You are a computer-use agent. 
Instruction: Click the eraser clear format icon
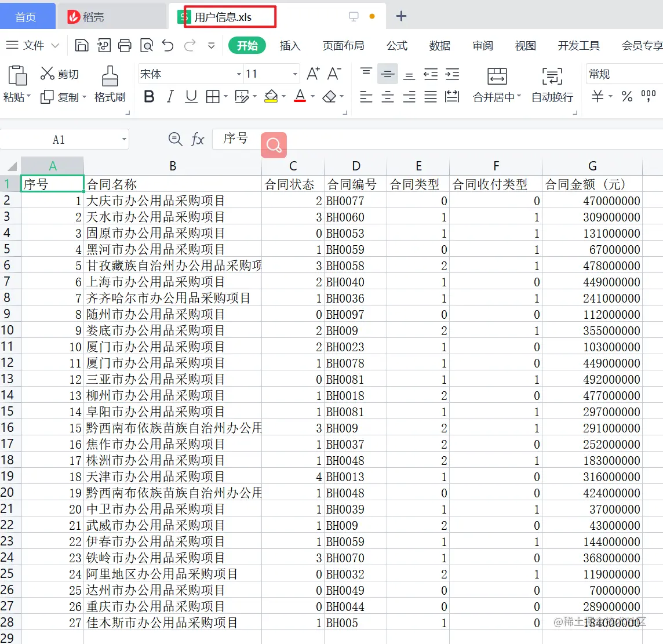coord(329,97)
